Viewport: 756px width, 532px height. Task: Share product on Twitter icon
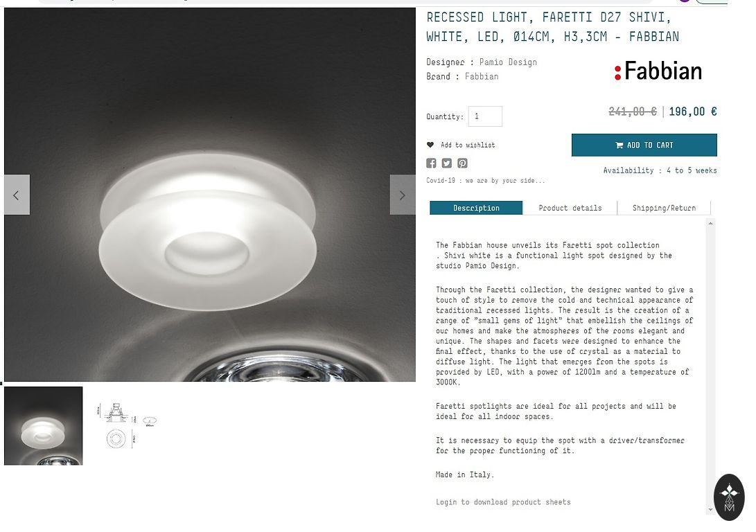[446, 163]
